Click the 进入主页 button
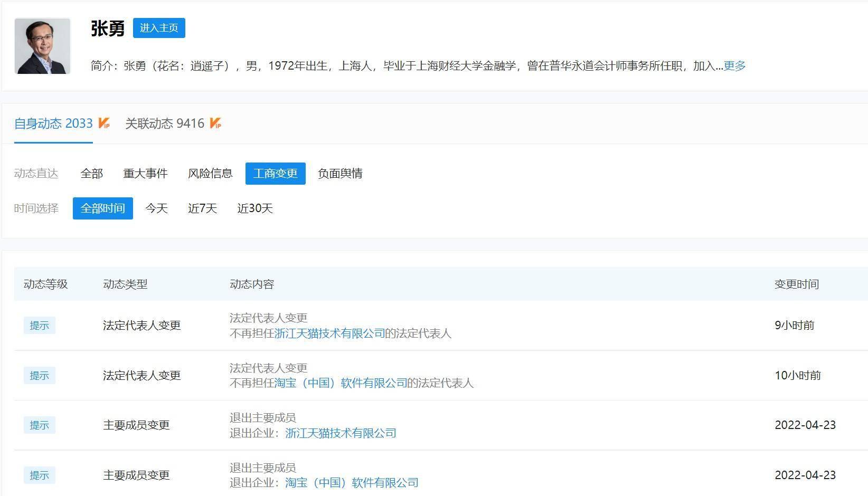 click(159, 28)
